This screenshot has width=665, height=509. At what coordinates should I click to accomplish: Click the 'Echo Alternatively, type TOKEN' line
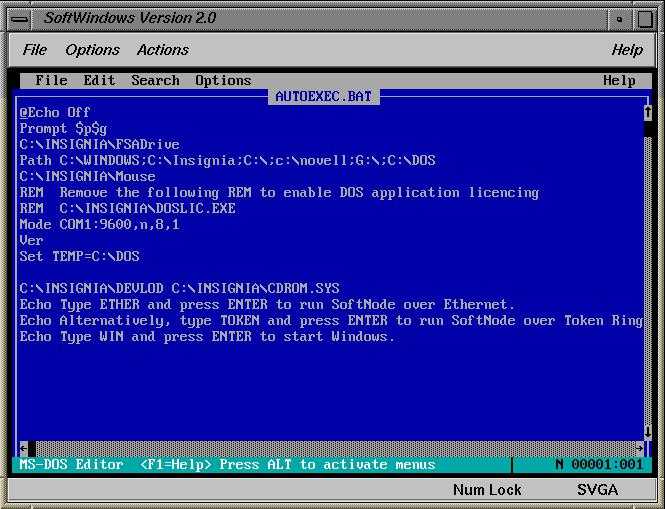coord(331,321)
